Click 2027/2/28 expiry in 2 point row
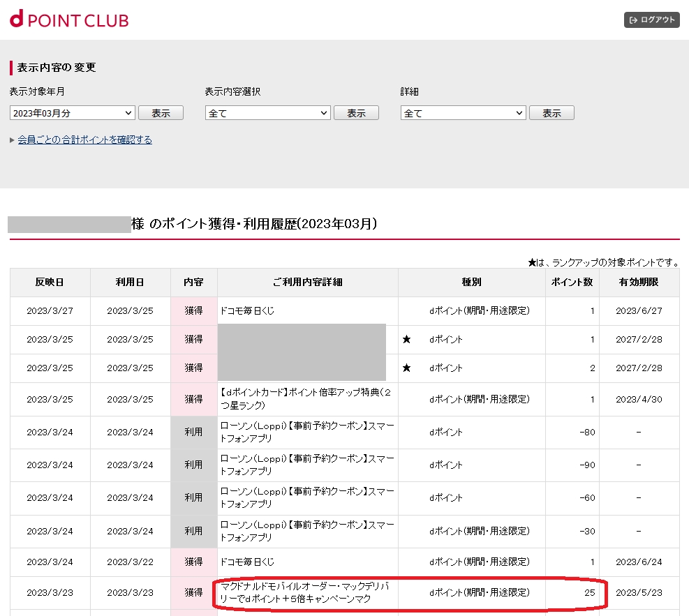 tap(639, 368)
